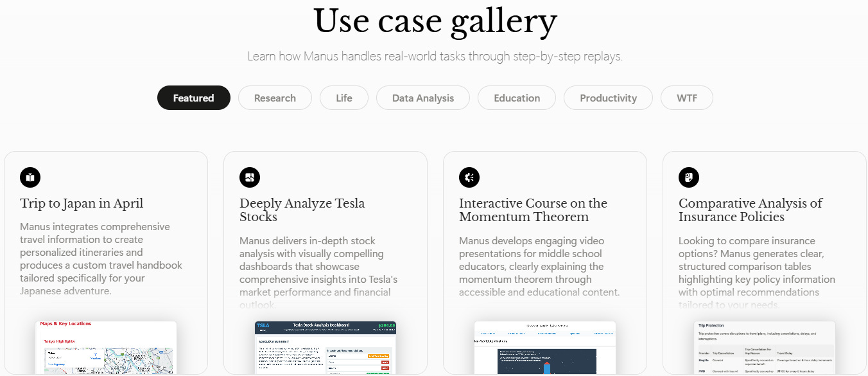Screen dimensions: 868x376
Task: Click the icon on Insurance Policies card
Action: tap(689, 177)
